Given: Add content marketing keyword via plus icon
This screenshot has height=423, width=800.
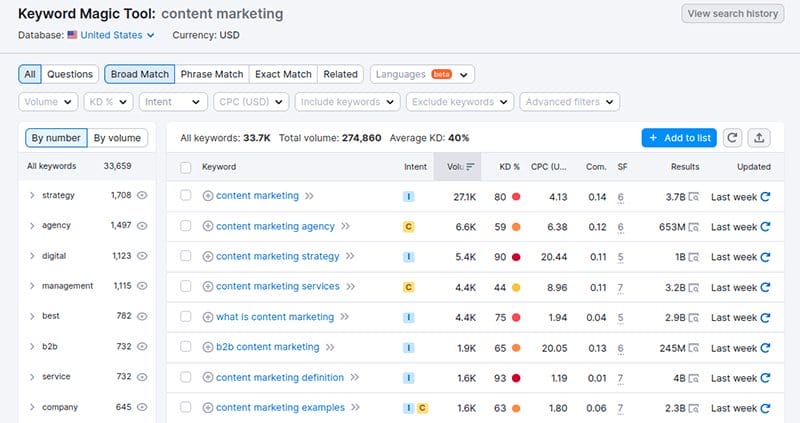Looking at the screenshot, I should (x=208, y=196).
